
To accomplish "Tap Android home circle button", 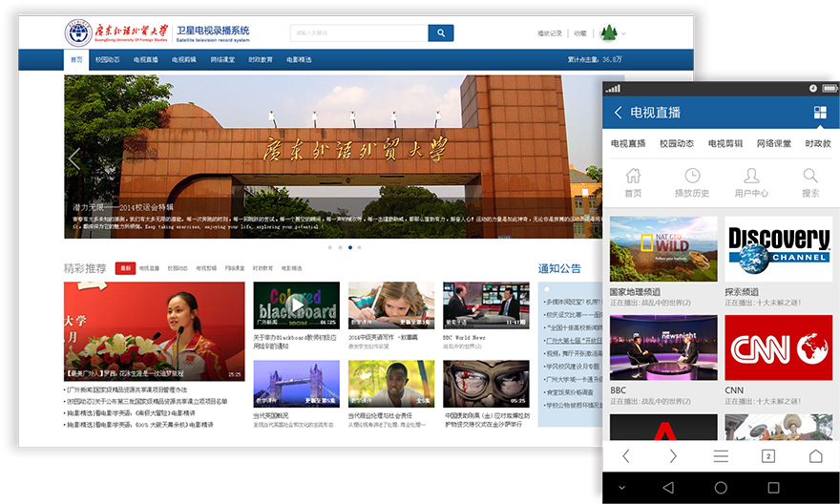I will pos(721,488).
